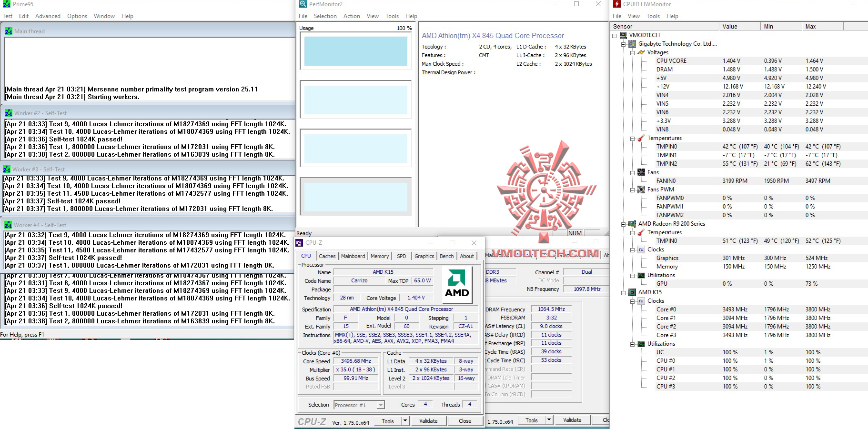The width and height of the screenshot is (868, 429).
Task: Click the Worker #2 Self-Test window icon
Action: pos(9,113)
